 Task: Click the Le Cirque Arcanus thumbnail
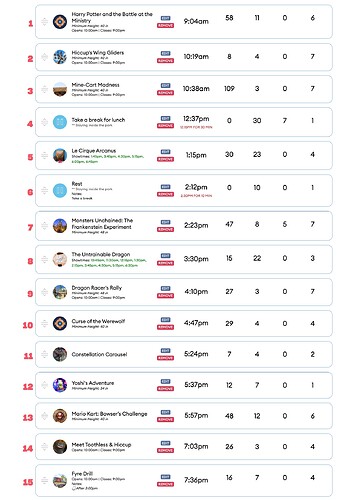[x=60, y=155]
